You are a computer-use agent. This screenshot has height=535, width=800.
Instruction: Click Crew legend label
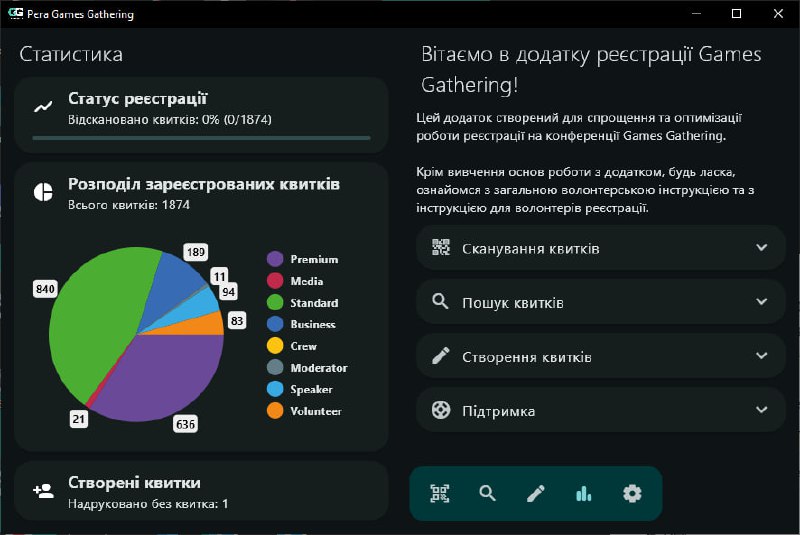(304, 346)
